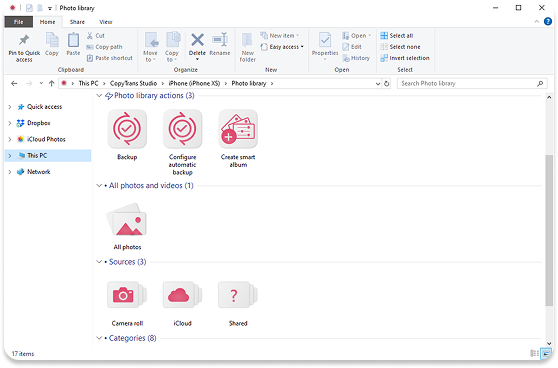The height and width of the screenshot is (368, 558).
Task: Switch to the details view icon
Action: pos(534,353)
